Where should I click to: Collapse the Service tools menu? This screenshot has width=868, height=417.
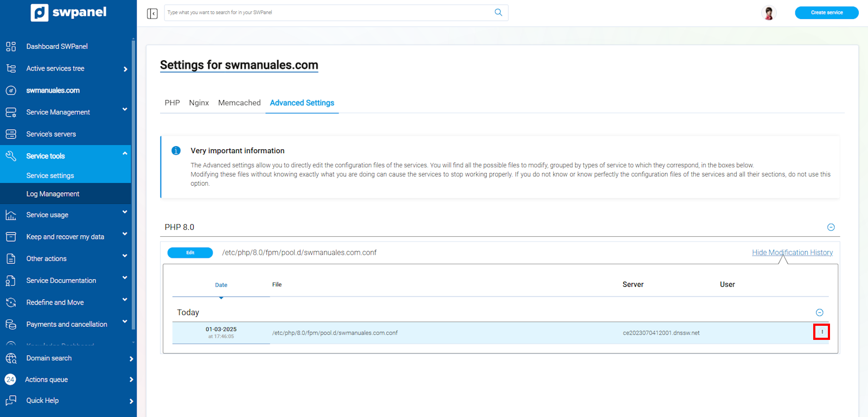pyautogui.click(x=125, y=154)
